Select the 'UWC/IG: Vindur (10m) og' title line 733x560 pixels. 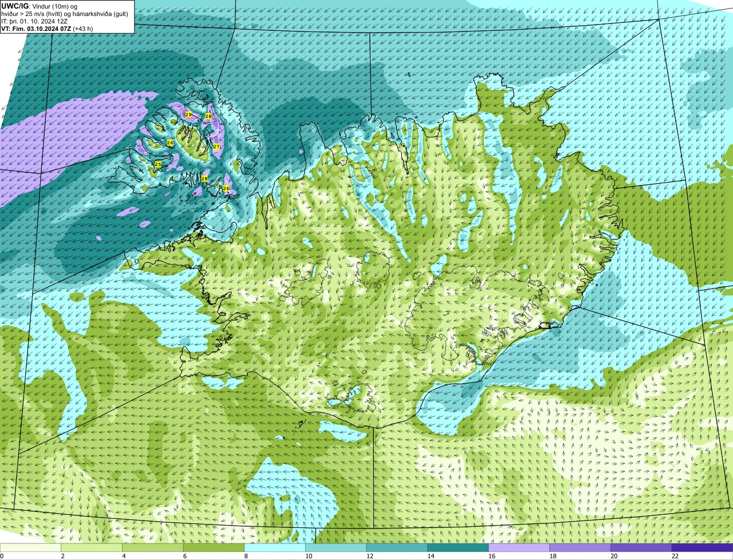pos(40,6)
